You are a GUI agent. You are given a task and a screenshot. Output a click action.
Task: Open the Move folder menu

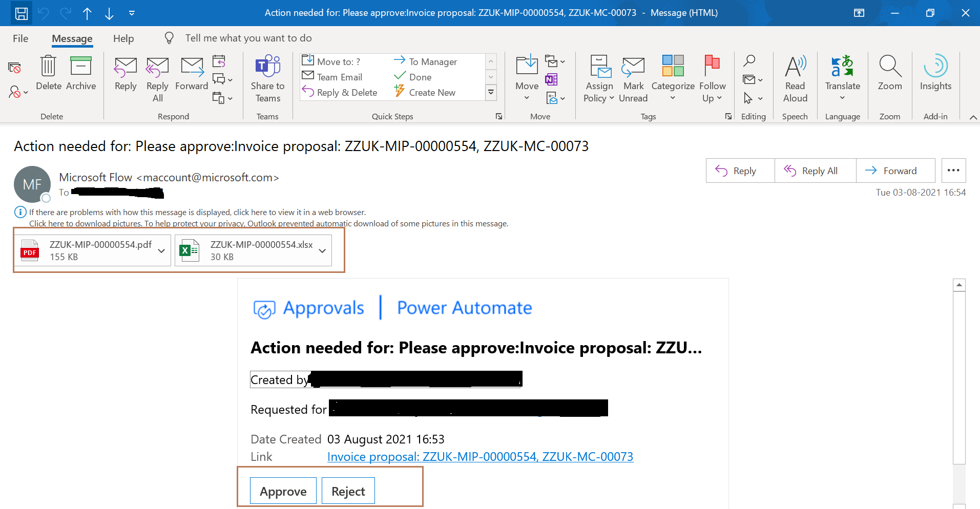click(x=527, y=78)
